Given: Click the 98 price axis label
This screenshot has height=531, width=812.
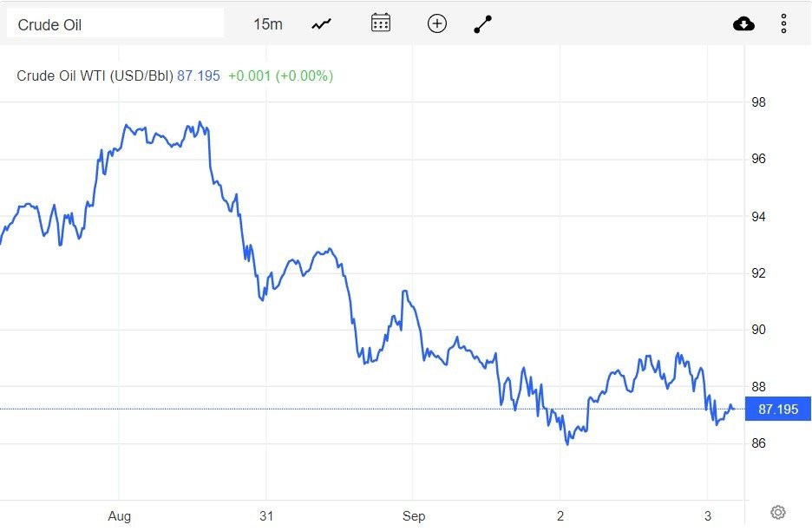Looking at the screenshot, I should (758, 102).
